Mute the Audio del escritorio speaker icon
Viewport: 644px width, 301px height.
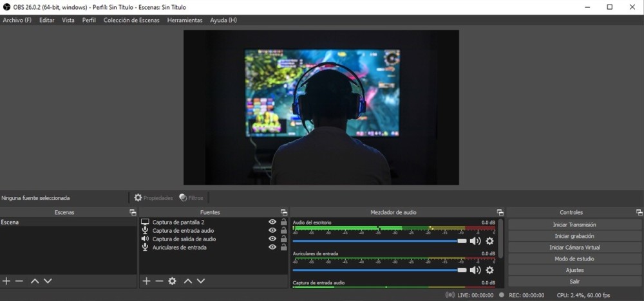tap(475, 241)
